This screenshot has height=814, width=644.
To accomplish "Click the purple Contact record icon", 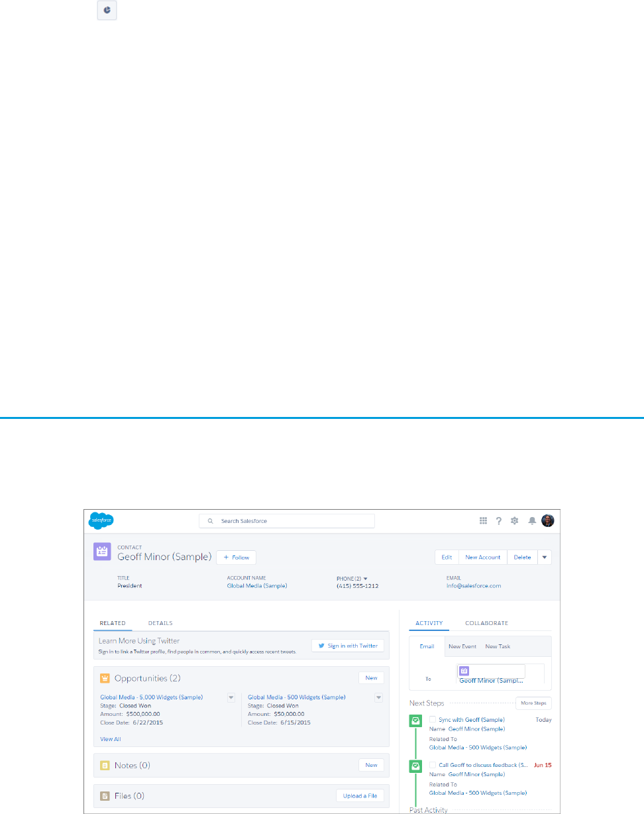I will [102, 553].
